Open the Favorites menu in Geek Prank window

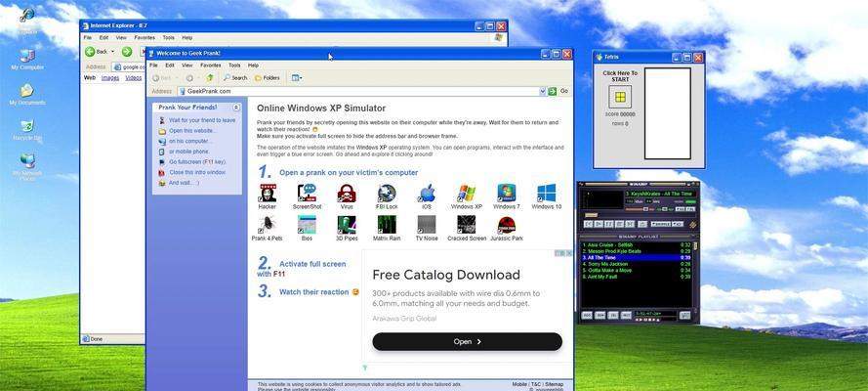tap(210, 65)
